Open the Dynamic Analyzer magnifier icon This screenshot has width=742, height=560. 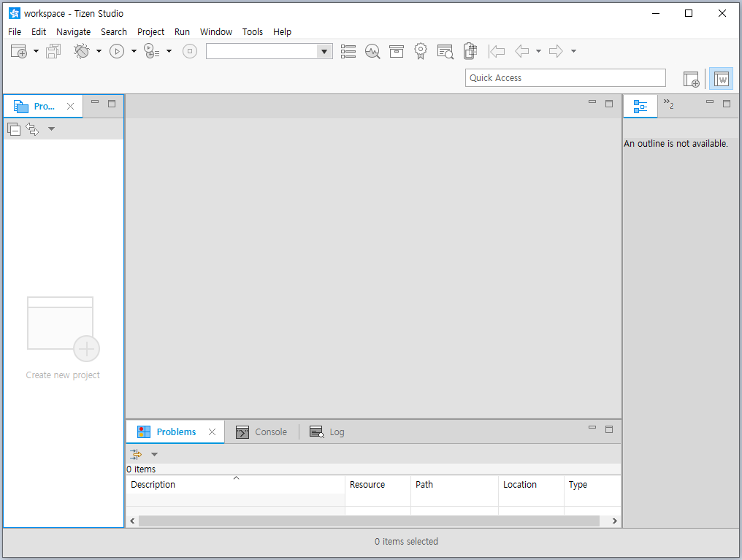pos(372,52)
